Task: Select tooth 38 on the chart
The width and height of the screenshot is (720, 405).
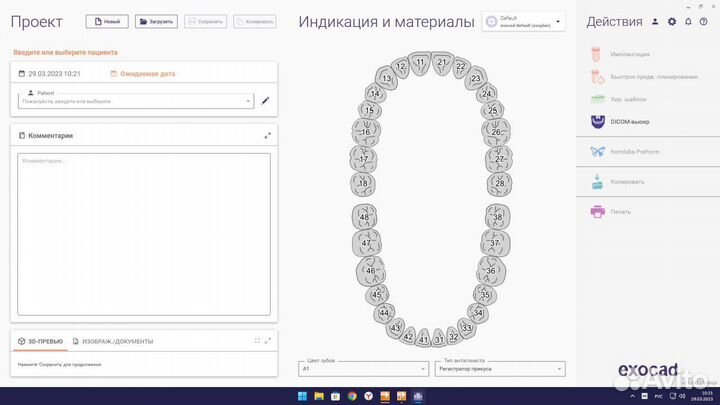Action: pyautogui.click(x=498, y=217)
